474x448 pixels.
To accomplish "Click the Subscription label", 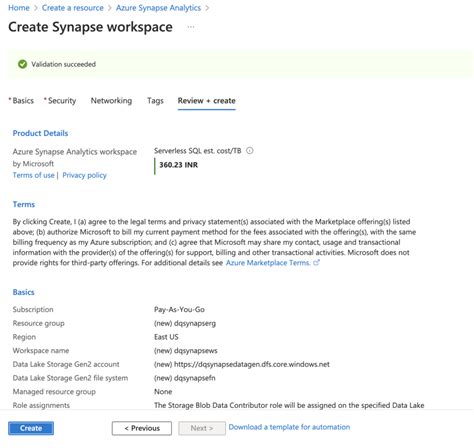I will point(33,309).
